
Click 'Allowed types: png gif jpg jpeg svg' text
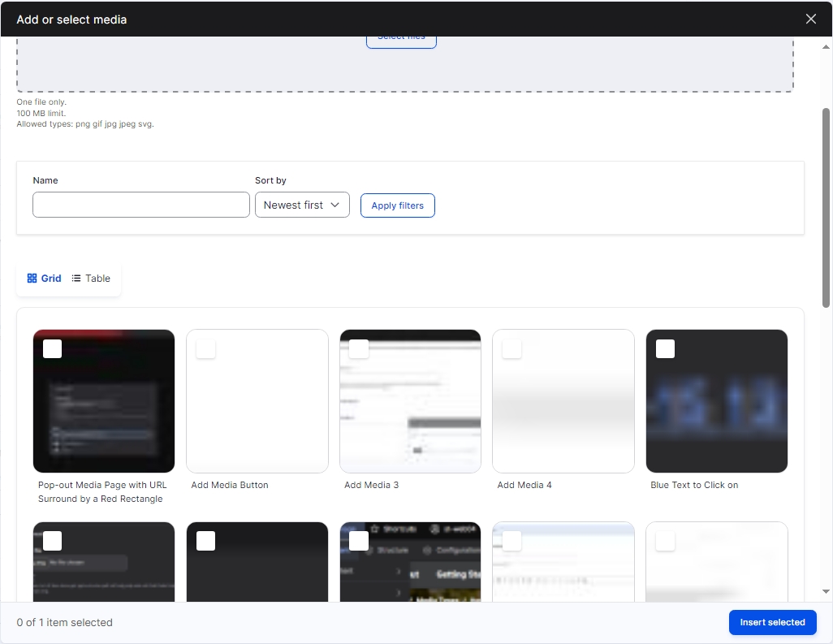(85, 124)
